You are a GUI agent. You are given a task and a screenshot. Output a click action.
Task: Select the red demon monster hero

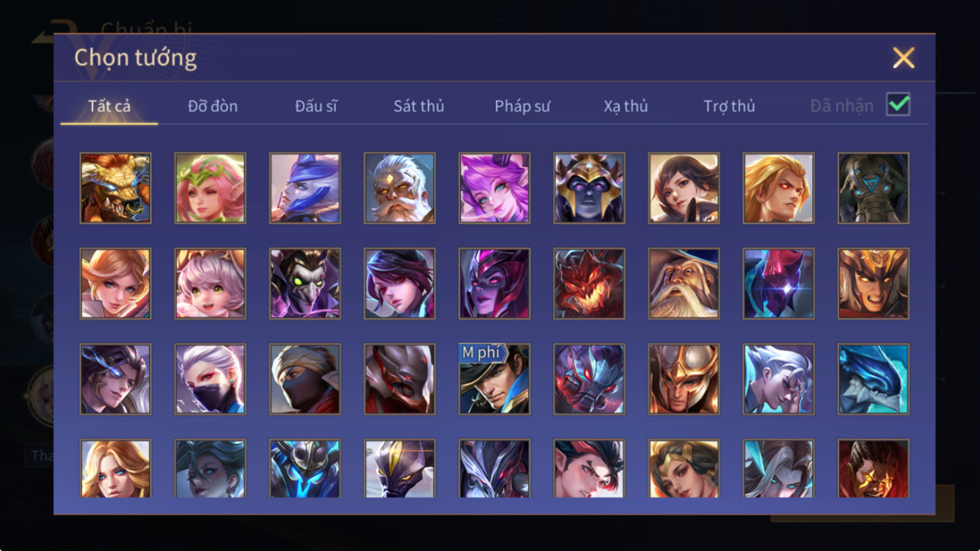click(589, 283)
